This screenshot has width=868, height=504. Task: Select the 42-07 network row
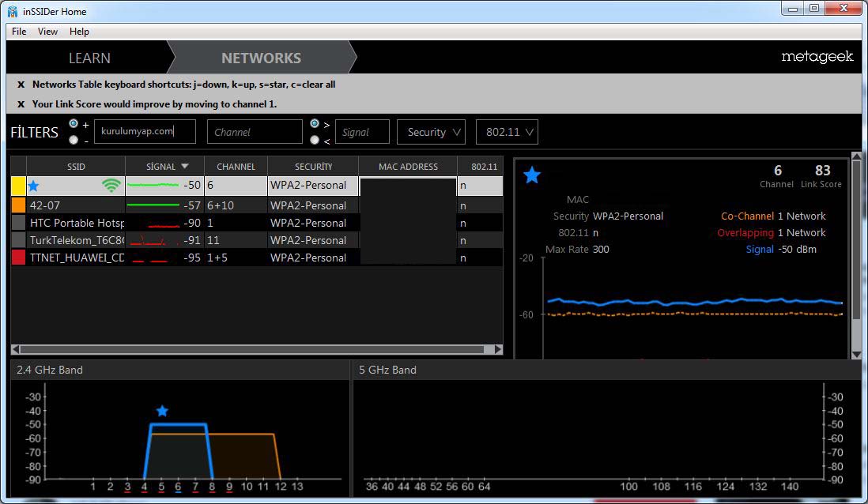257,205
